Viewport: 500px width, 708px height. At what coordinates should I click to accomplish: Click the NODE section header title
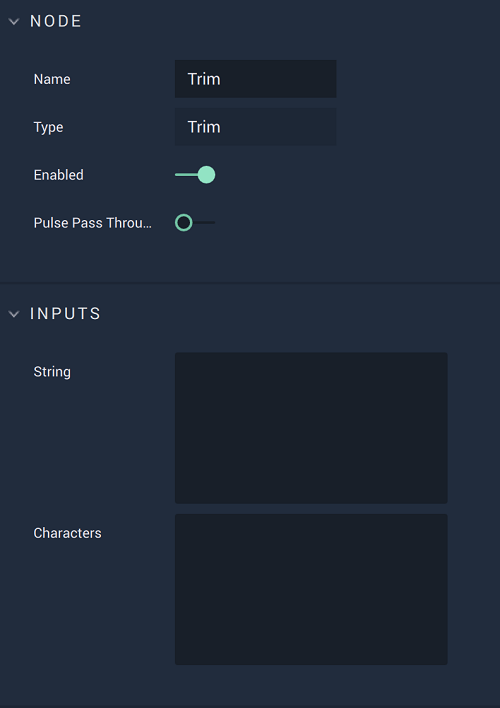tap(56, 21)
